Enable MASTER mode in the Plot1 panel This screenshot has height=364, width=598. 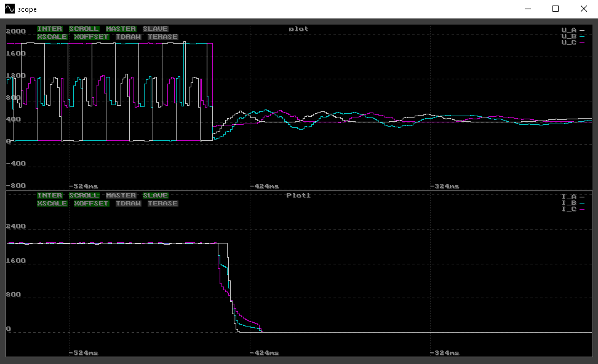pos(121,196)
